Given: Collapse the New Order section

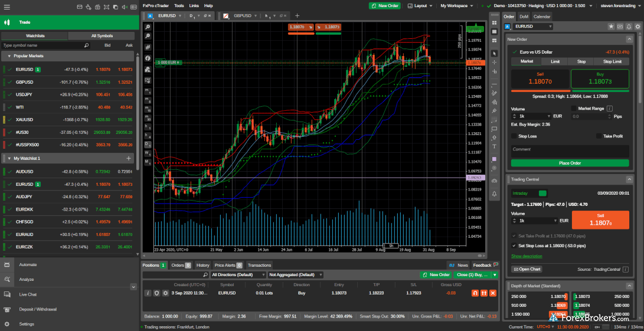Looking at the screenshot, I should (x=629, y=39).
